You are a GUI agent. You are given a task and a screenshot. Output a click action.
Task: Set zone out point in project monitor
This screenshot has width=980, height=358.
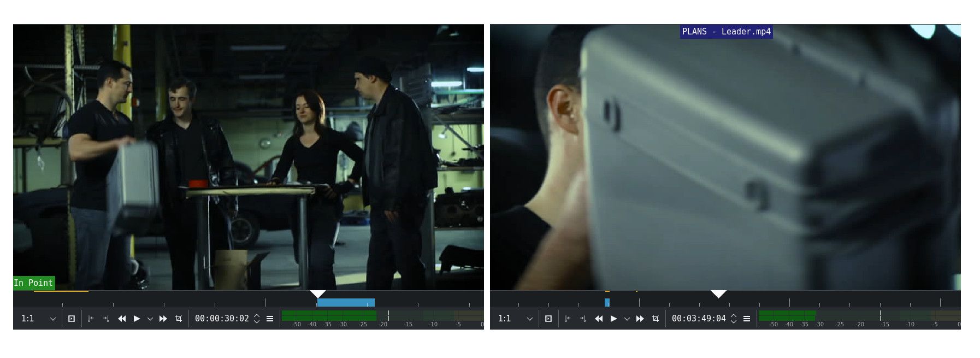[x=583, y=319]
